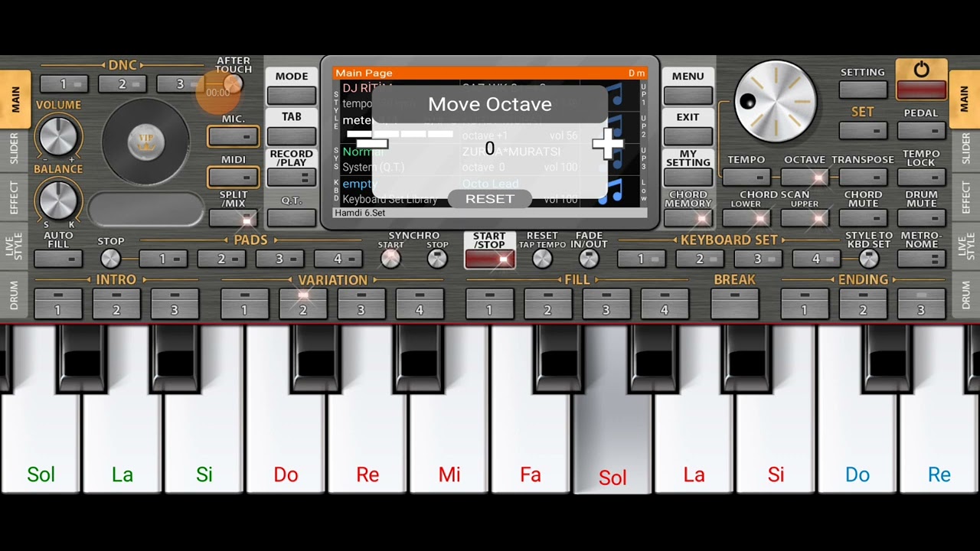The height and width of the screenshot is (551, 980).
Task: Tap Intro button 1
Action: tap(57, 303)
